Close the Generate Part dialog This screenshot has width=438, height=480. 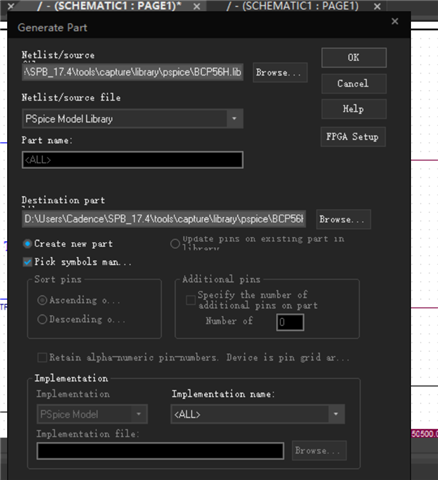[395, 21]
